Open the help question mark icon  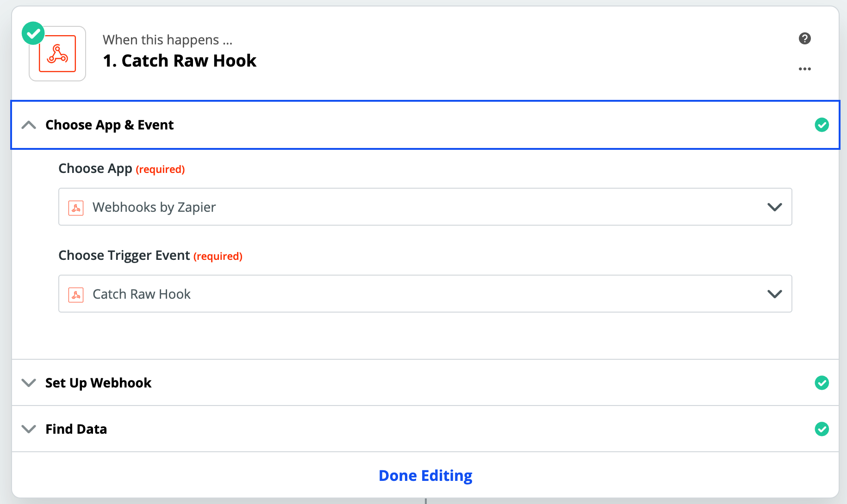(x=805, y=38)
